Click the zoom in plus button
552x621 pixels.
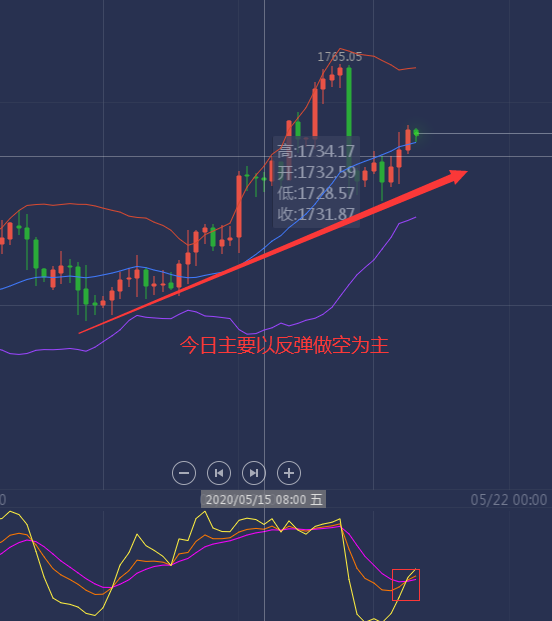[x=289, y=473]
